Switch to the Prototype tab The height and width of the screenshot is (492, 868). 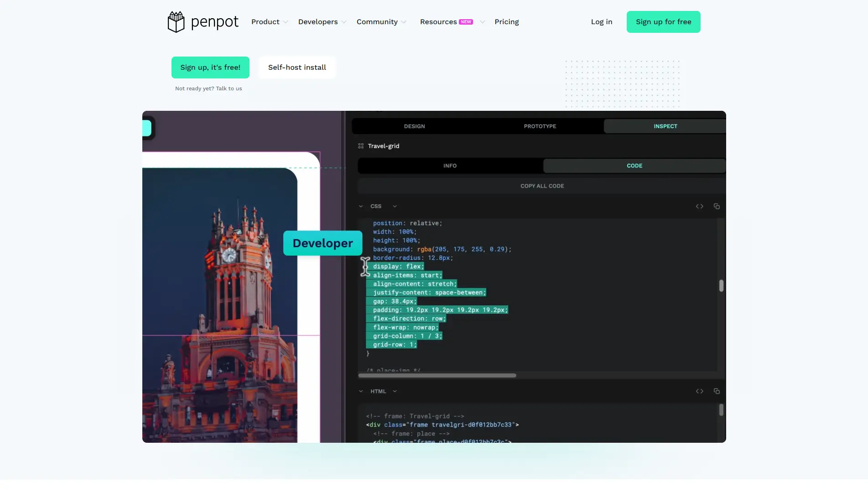coord(540,126)
